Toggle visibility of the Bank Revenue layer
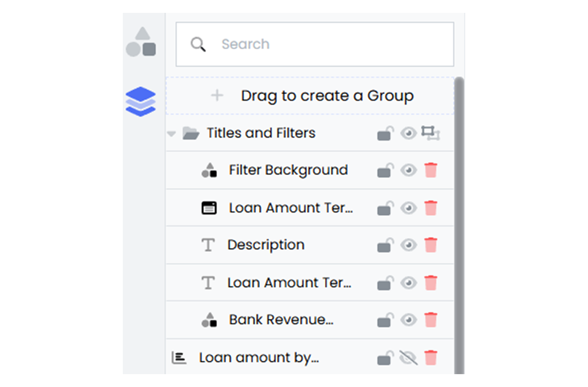The image size is (588, 387). 409,320
